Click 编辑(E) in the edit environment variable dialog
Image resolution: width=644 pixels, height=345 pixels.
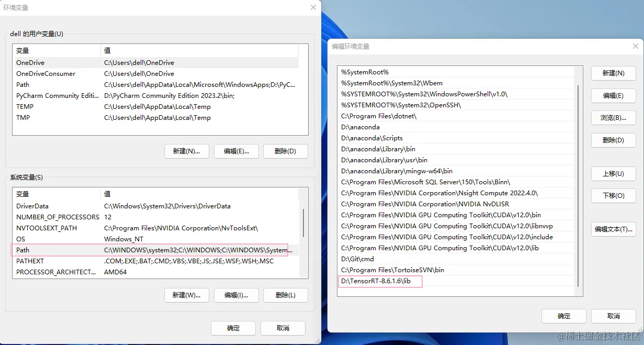613,96
